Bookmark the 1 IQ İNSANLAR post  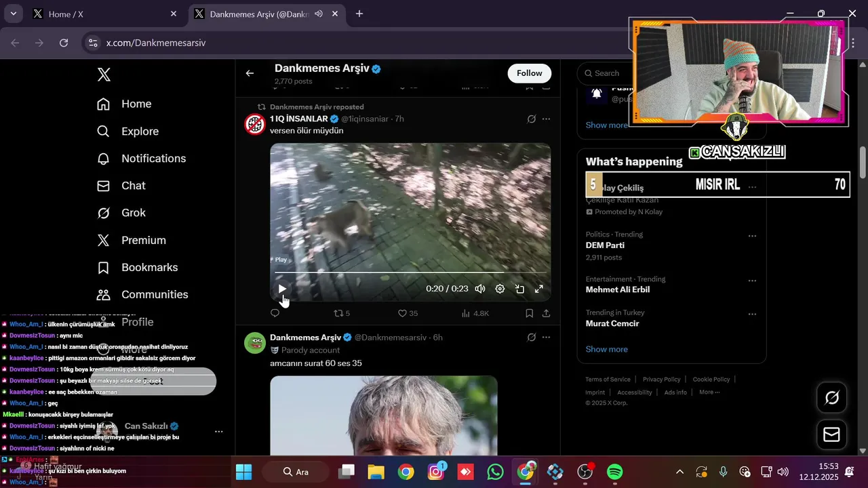click(x=529, y=313)
